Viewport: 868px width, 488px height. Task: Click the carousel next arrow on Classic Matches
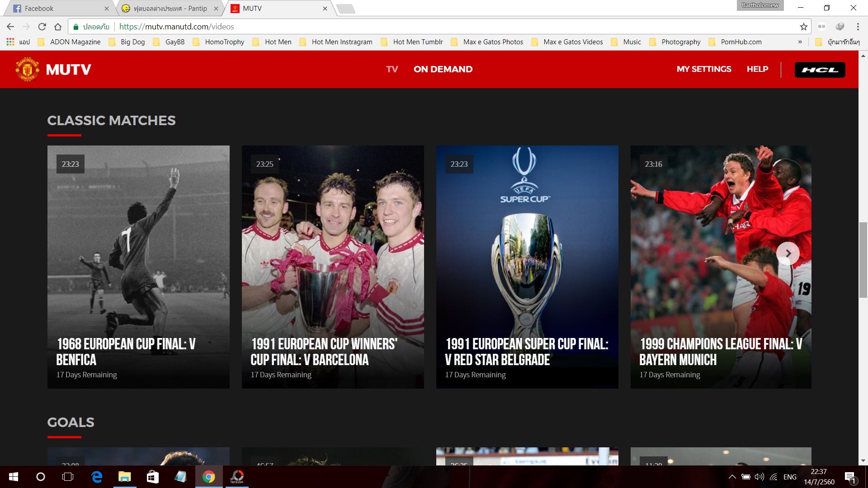[788, 253]
